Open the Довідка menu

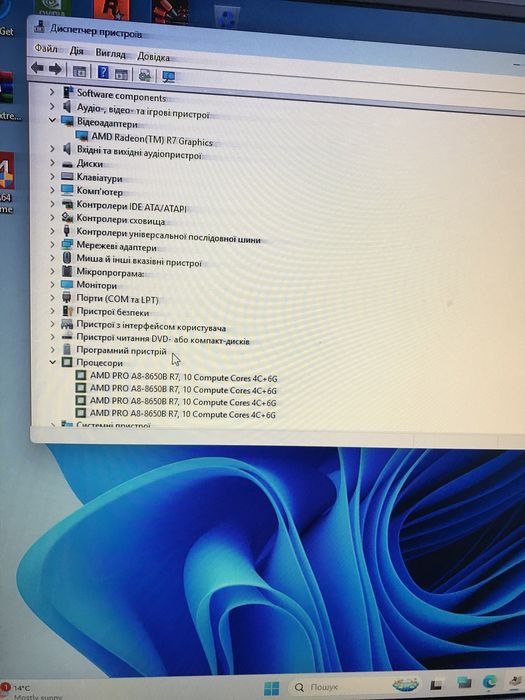(x=153, y=57)
